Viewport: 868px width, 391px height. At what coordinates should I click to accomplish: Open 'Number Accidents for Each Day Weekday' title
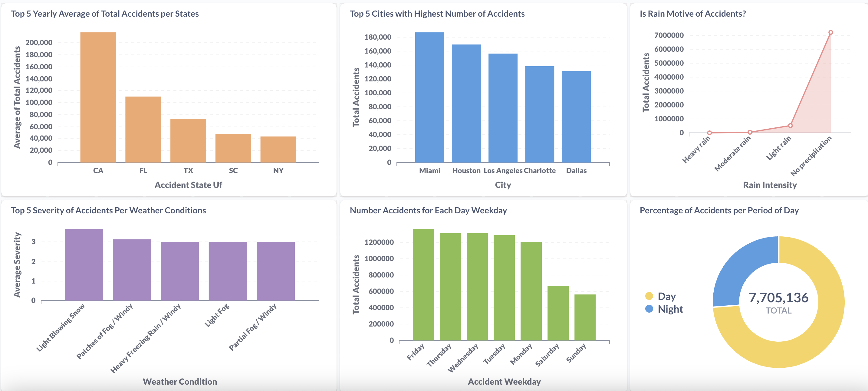[x=428, y=211]
